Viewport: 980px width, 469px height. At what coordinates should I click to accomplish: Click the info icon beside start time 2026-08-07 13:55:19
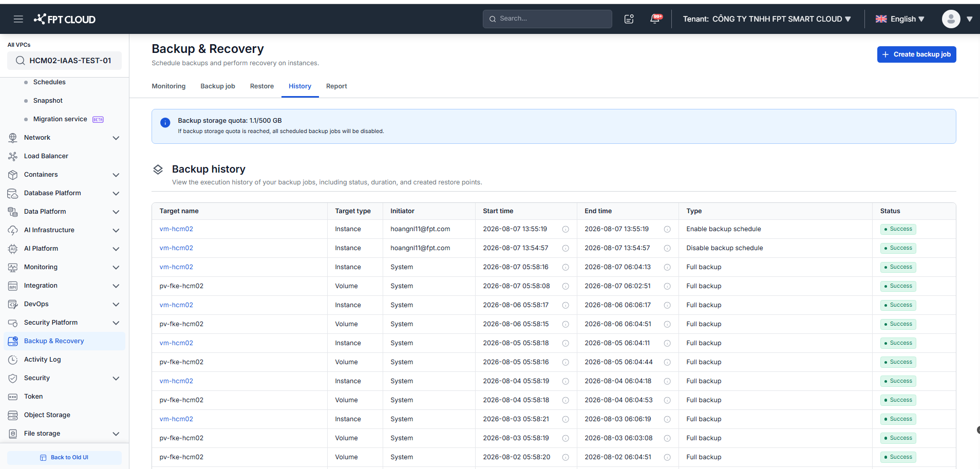coord(566,229)
